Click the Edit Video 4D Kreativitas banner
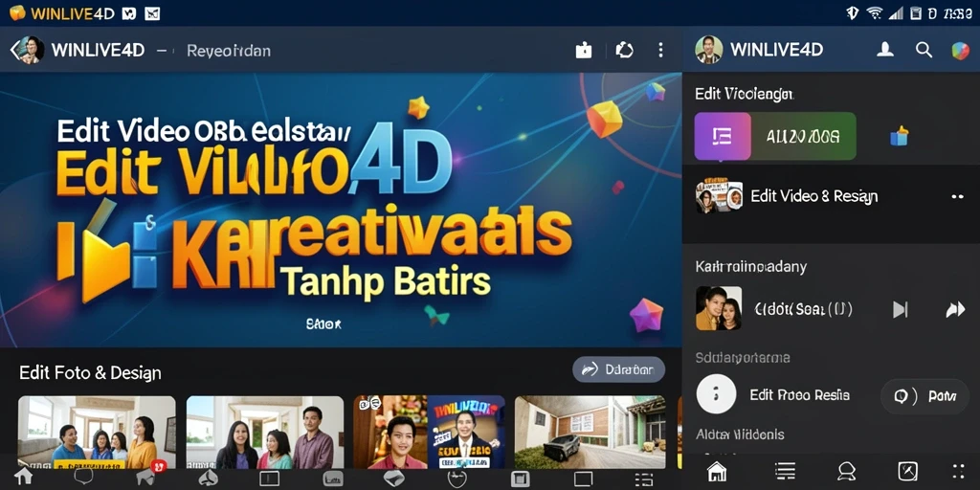The image size is (980, 490). click(x=341, y=210)
